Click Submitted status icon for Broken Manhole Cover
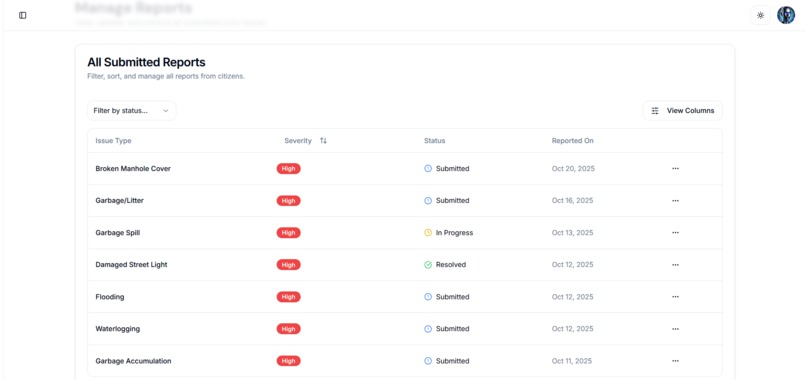 pos(428,169)
